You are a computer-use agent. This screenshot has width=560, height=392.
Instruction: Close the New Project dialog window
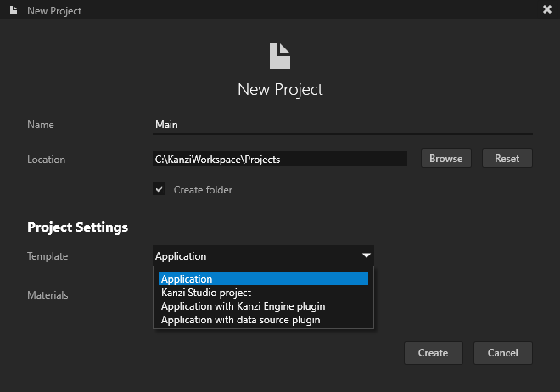(546, 10)
